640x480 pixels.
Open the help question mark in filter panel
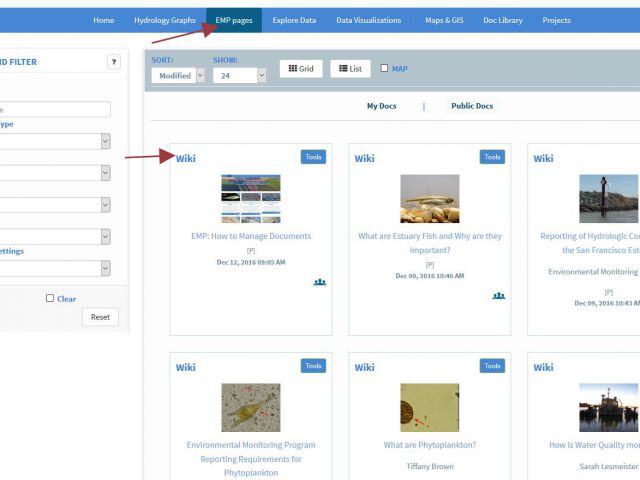tap(114, 62)
